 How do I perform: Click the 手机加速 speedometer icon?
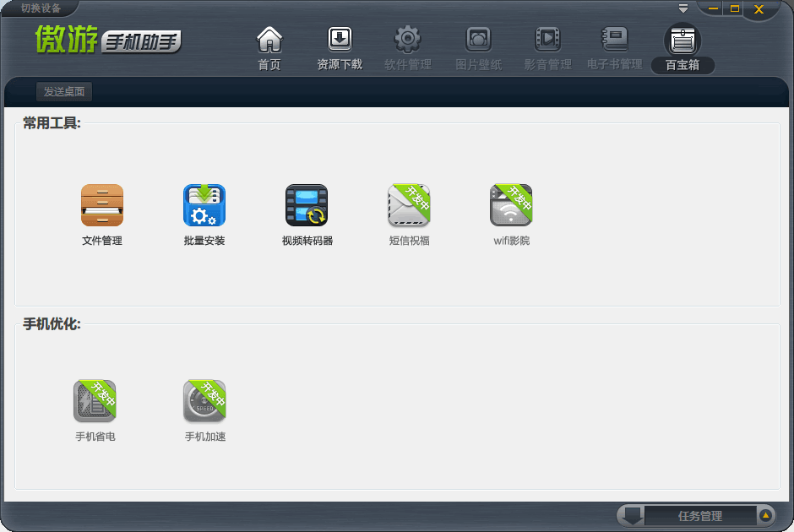(204, 401)
